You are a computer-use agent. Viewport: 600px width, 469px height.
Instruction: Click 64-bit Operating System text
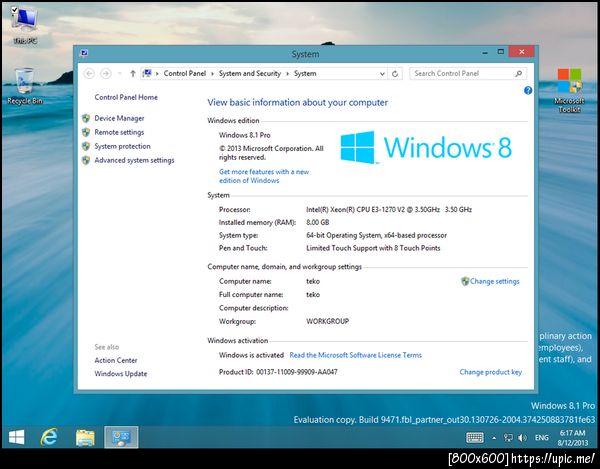click(x=376, y=235)
